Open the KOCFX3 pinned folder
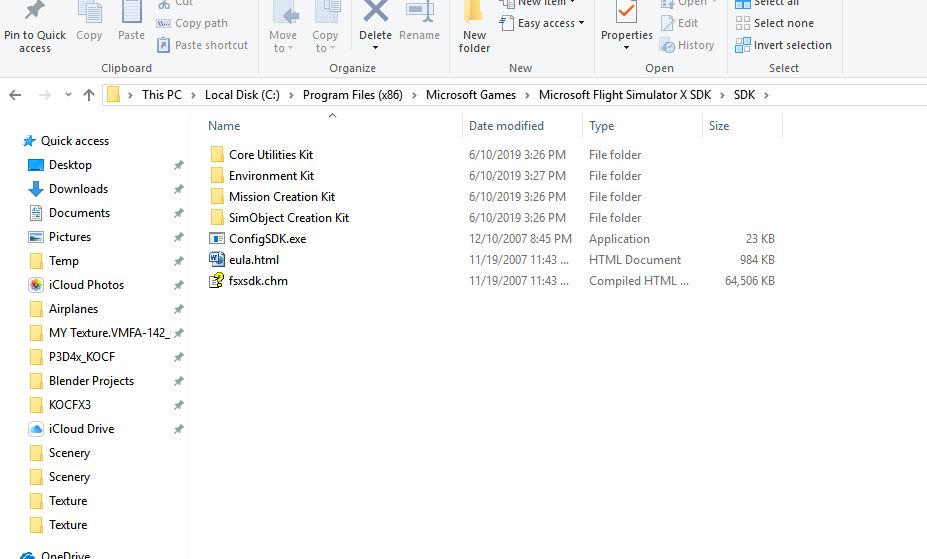Viewport: 927px width, 559px height. click(x=70, y=405)
